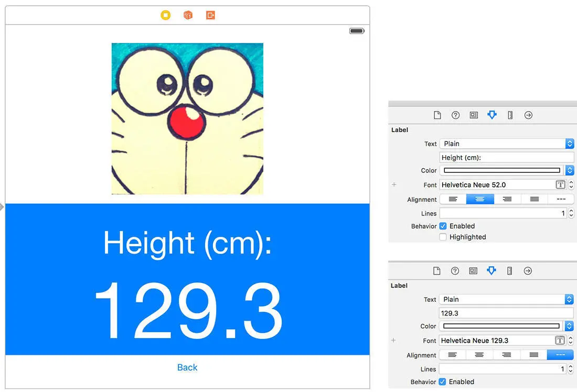577x392 pixels.
Task: Click Lines stepper in lower Label panel
Action: [570, 369]
